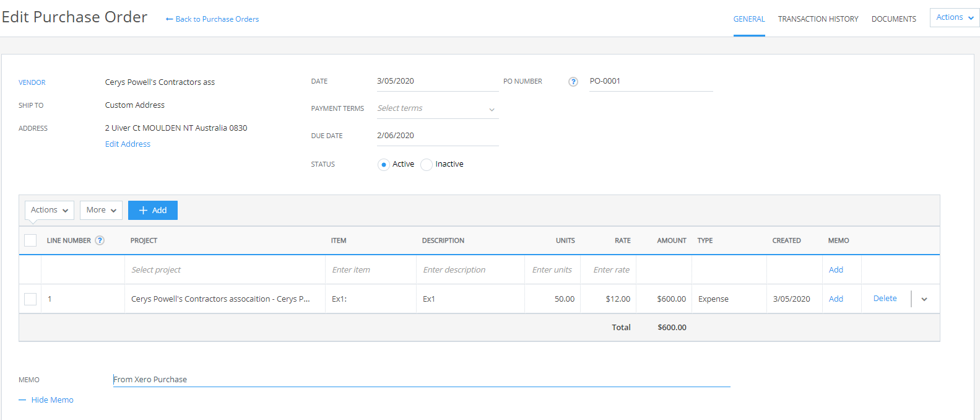Open the Payment Terms select dropdown
The width and height of the screenshot is (980, 420).
[437, 108]
